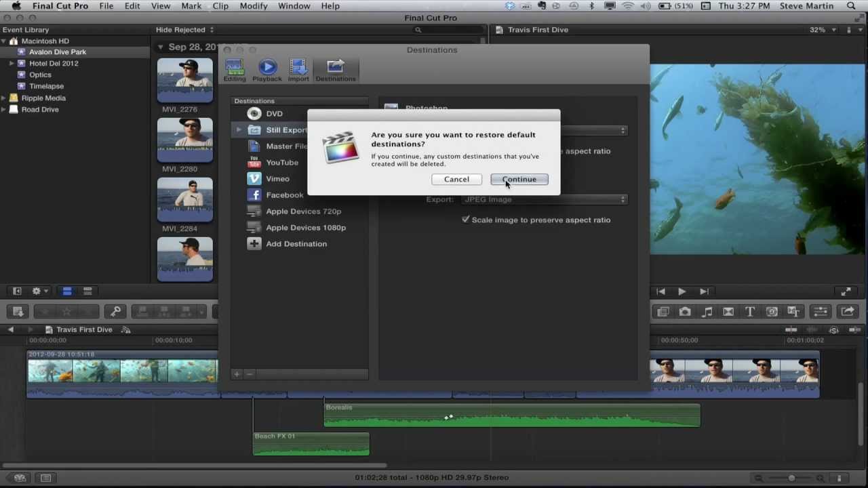Expand the Ripple Media drive

(4, 98)
